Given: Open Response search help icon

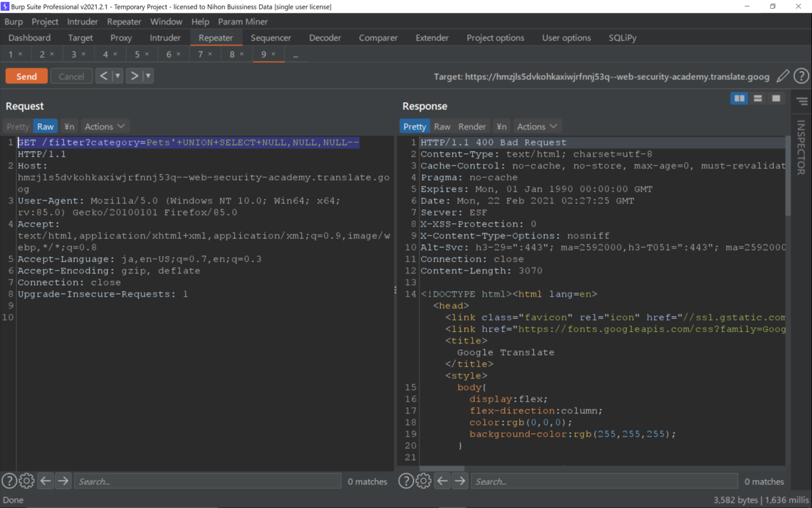Looking at the screenshot, I should [406, 481].
